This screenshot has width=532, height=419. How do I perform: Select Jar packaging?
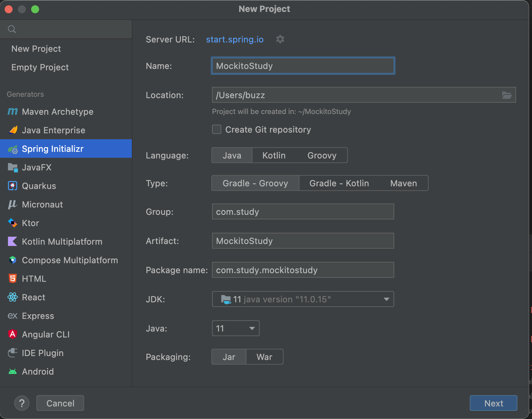click(x=229, y=357)
